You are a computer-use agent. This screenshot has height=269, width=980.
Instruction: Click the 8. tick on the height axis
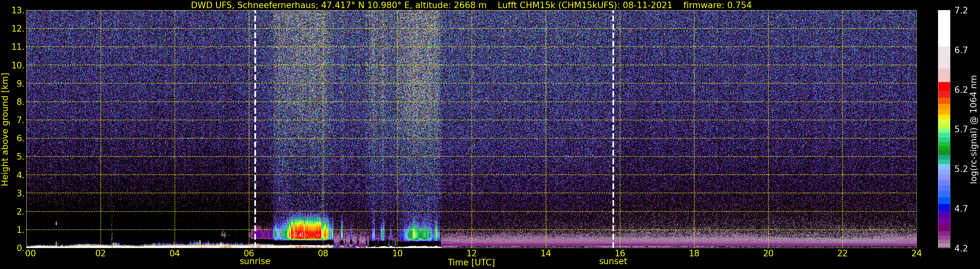(x=20, y=102)
